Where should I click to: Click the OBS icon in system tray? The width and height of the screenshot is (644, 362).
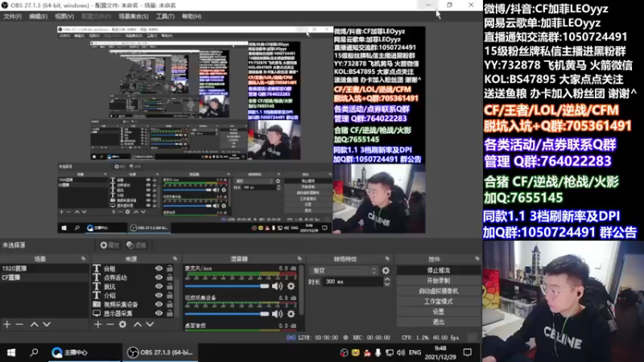click(345, 352)
